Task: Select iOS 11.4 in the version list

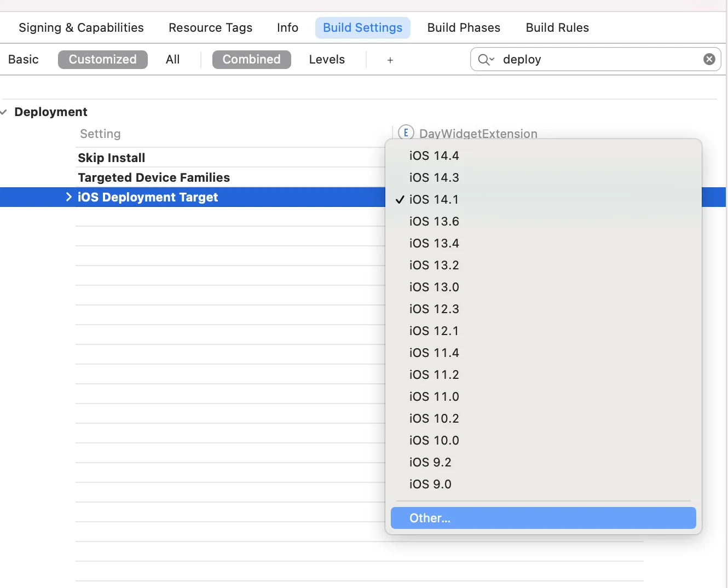Action: coord(544,353)
